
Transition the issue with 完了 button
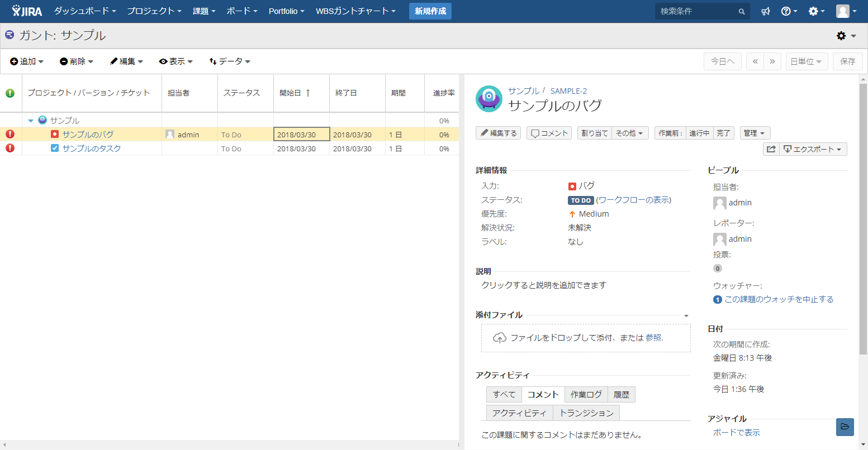click(723, 133)
